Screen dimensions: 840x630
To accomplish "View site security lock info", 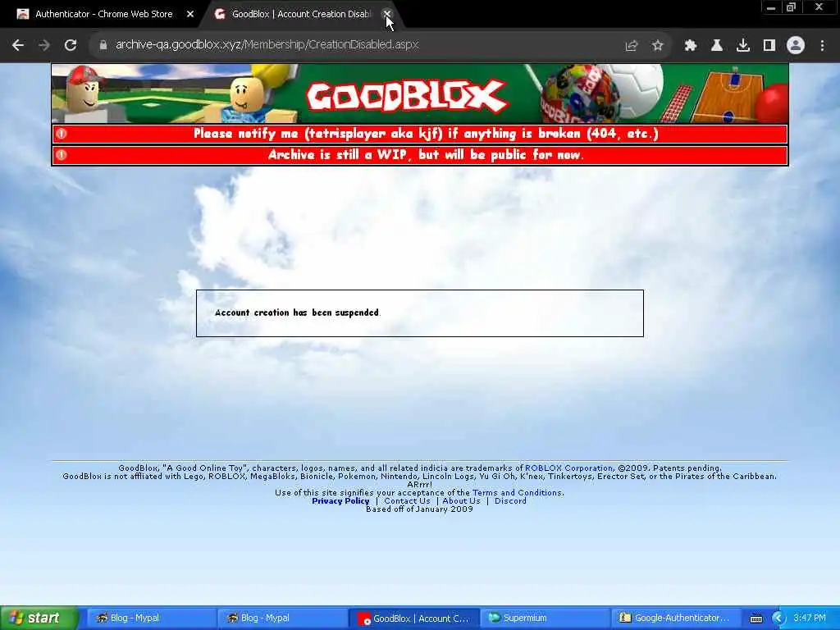I will coord(103,45).
